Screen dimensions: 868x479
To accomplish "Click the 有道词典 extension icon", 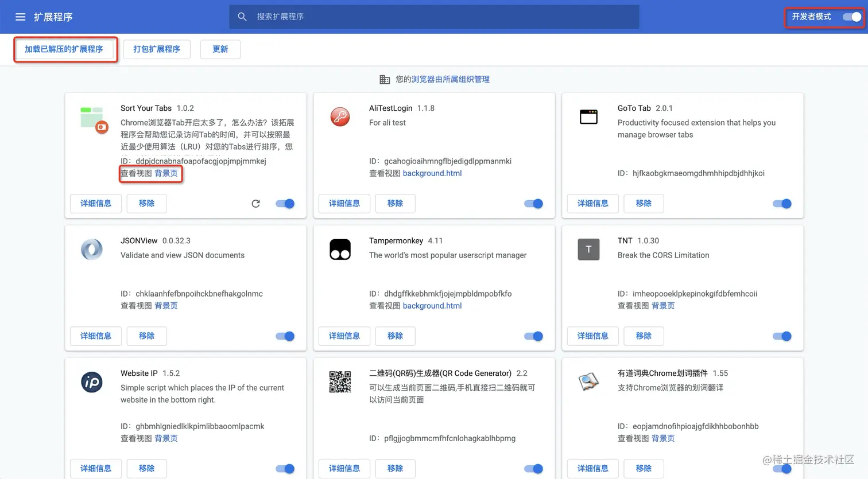I will [x=588, y=381].
